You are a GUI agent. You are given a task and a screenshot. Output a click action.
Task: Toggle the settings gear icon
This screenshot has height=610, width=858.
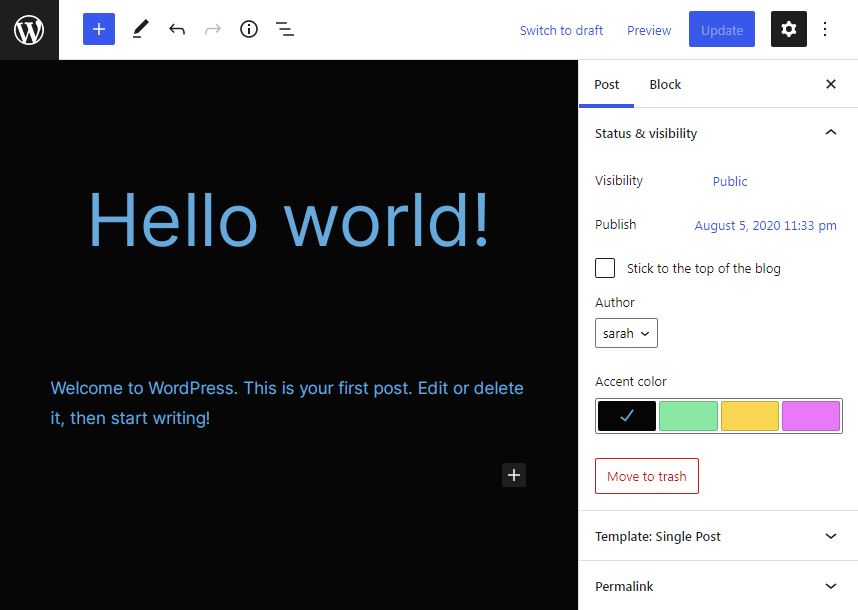(x=788, y=30)
